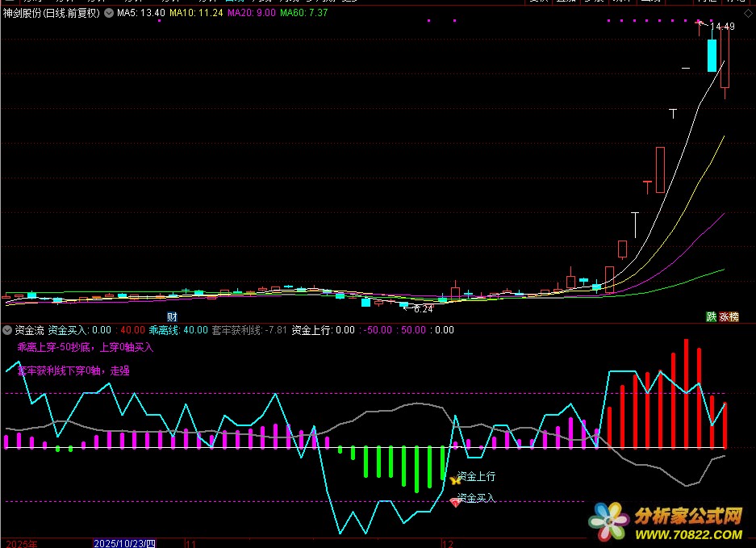The height and width of the screenshot is (548, 756).
Task: Click the 2025/10/23/四 date marker
Action: [124, 544]
